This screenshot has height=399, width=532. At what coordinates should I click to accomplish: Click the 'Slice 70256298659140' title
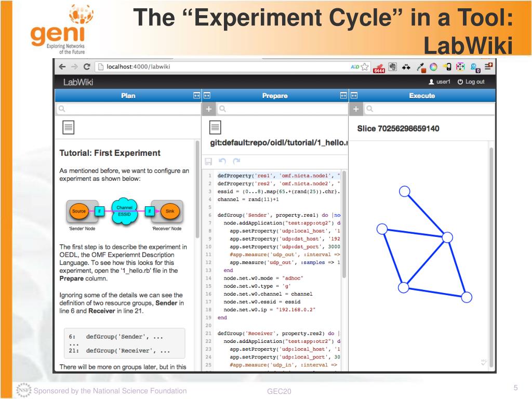point(398,129)
